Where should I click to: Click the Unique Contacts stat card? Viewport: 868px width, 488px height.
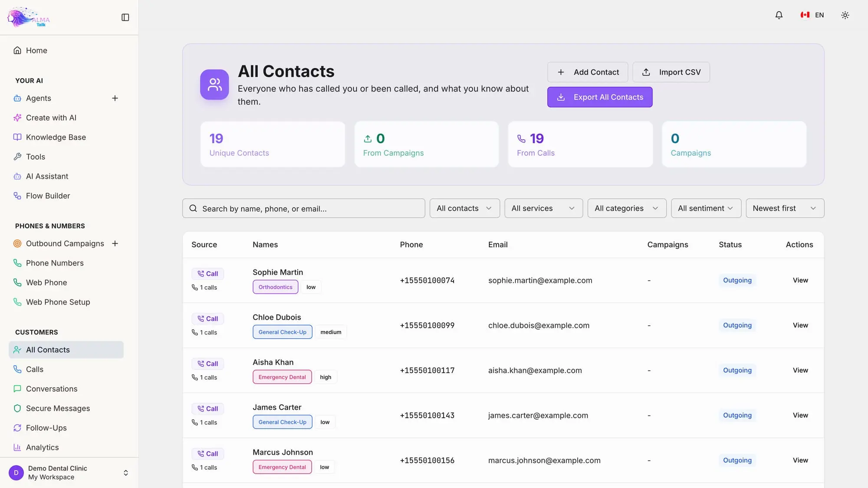click(273, 144)
